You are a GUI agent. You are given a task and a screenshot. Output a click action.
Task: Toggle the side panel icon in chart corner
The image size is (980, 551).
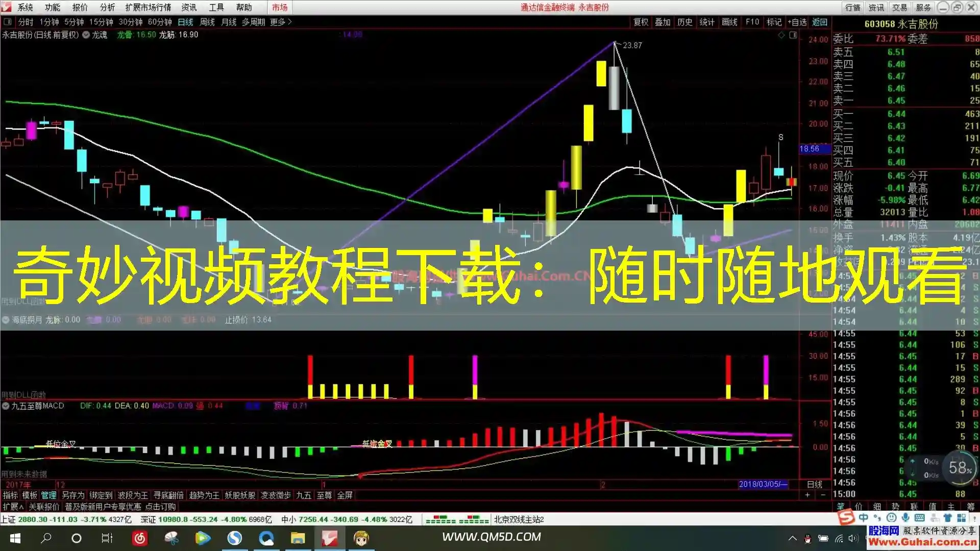coord(793,35)
